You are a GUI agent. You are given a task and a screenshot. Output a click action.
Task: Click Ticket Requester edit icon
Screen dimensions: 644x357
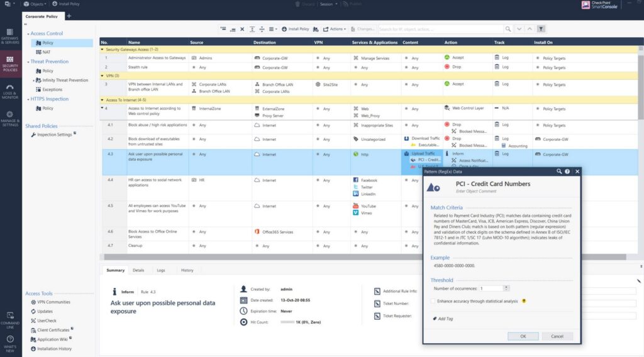click(x=377, y=316)
